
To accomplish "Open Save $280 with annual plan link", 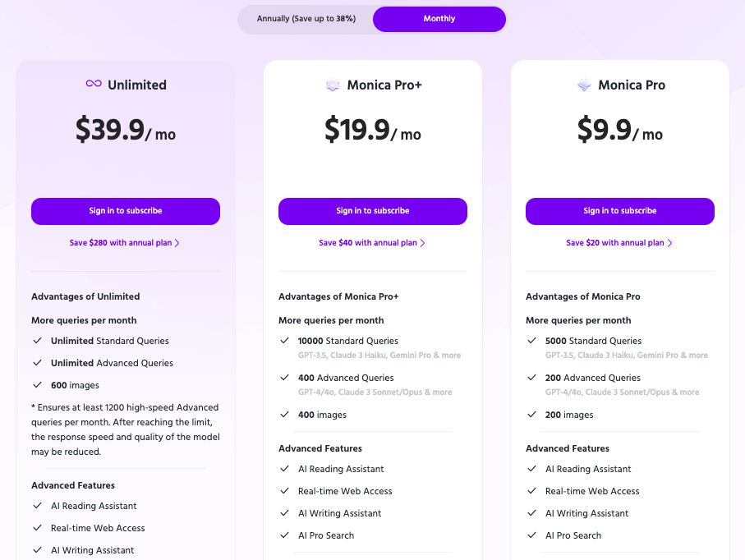I will coord(121,243).
